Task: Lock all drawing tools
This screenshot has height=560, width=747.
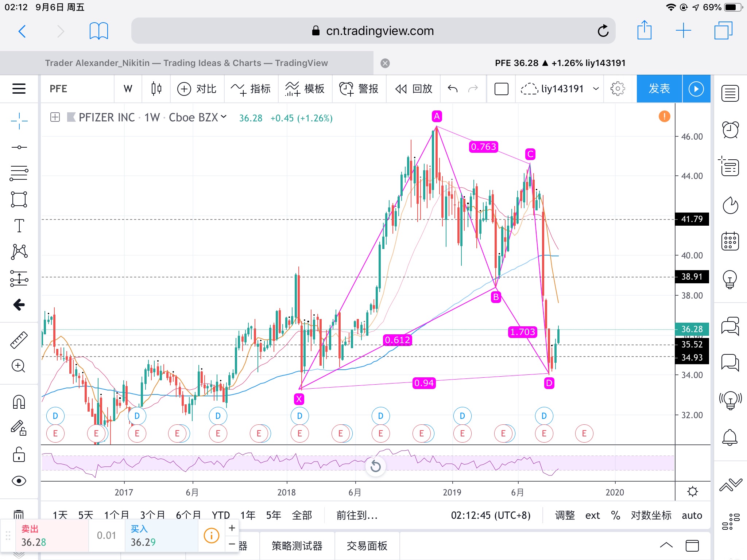Action: [x=19, y=455]
